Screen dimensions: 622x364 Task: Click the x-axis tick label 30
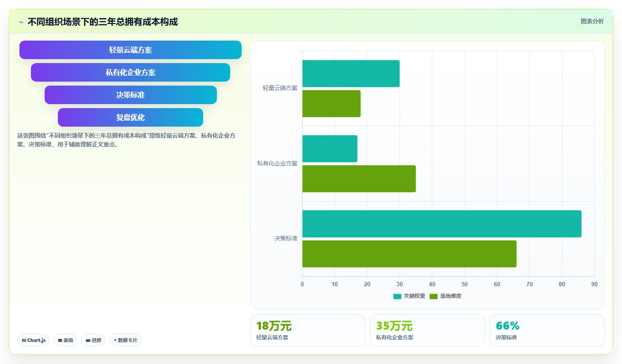click(x=399, y=285)
